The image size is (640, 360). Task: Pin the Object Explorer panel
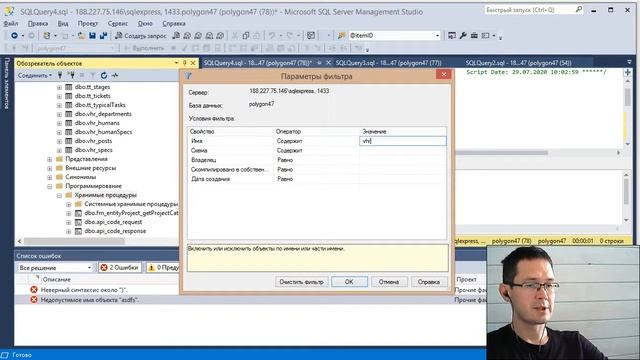[x=184, y=63]
